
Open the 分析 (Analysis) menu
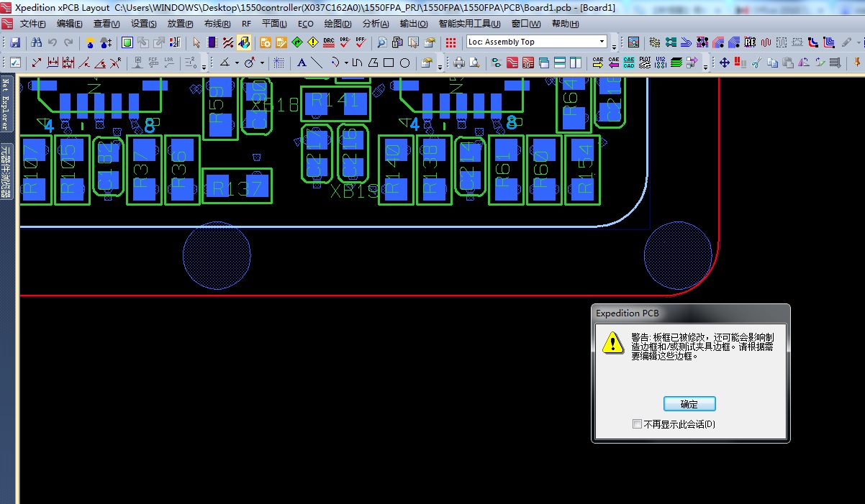point(374,24)
